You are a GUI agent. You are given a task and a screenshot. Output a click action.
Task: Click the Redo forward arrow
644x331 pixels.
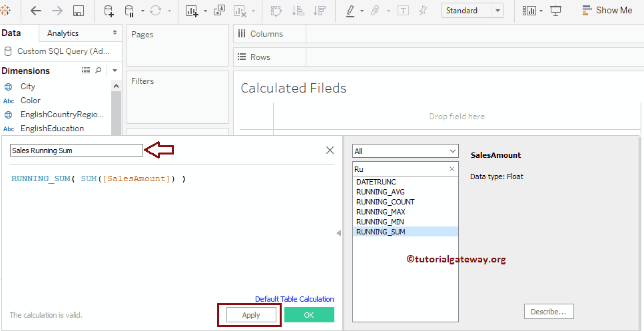[x=57, y=11]
